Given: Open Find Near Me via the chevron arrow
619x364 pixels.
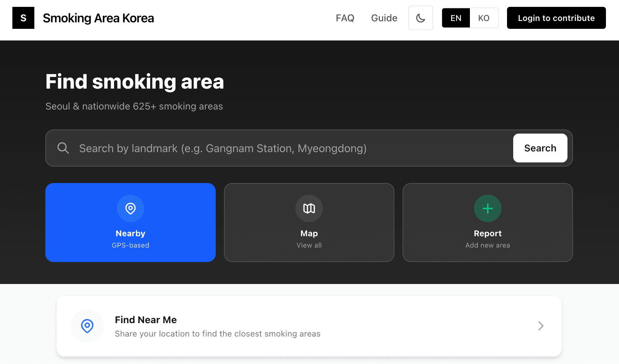Looking at the screenshot, I should point(540,326).
